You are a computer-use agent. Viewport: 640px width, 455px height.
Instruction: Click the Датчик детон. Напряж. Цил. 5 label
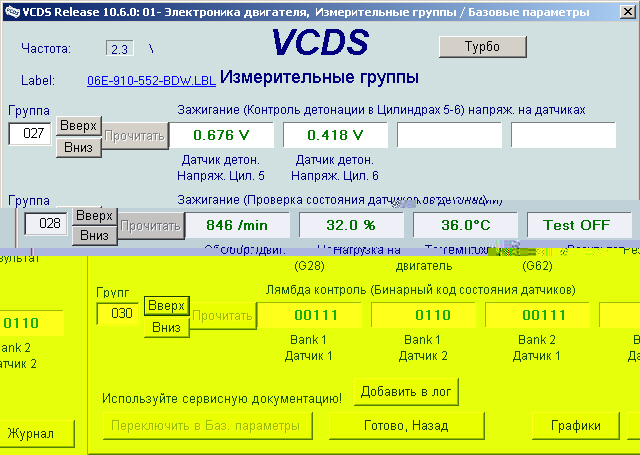pos(221,168)
